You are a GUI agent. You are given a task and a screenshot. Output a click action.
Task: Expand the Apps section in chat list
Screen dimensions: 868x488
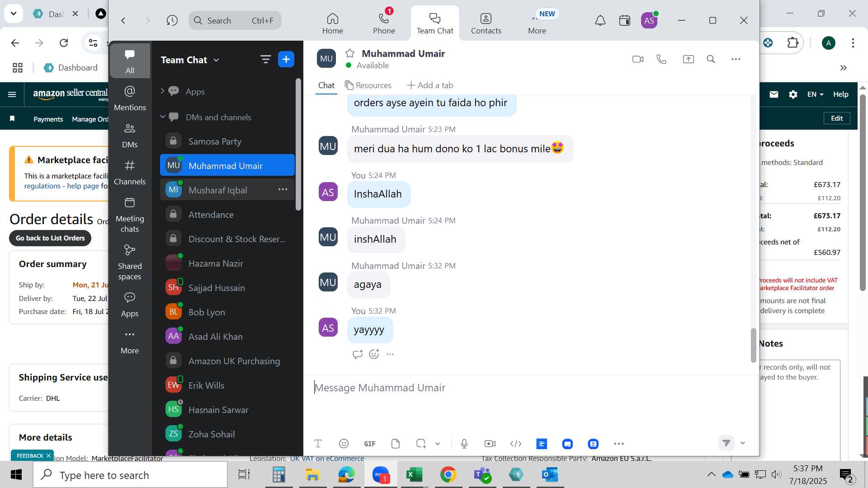coord(162,91)
